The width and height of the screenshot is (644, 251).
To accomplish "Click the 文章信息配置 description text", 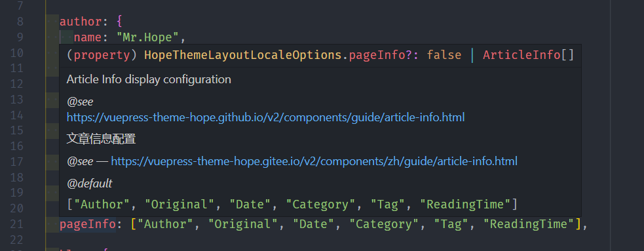I will (101, 139).
